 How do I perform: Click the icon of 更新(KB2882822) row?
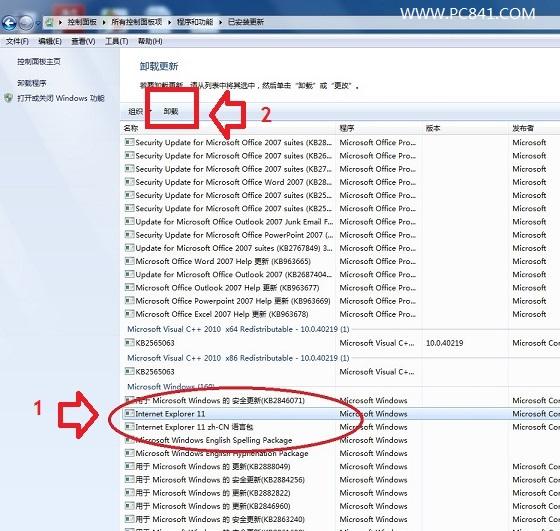click(x=129, y=493)
